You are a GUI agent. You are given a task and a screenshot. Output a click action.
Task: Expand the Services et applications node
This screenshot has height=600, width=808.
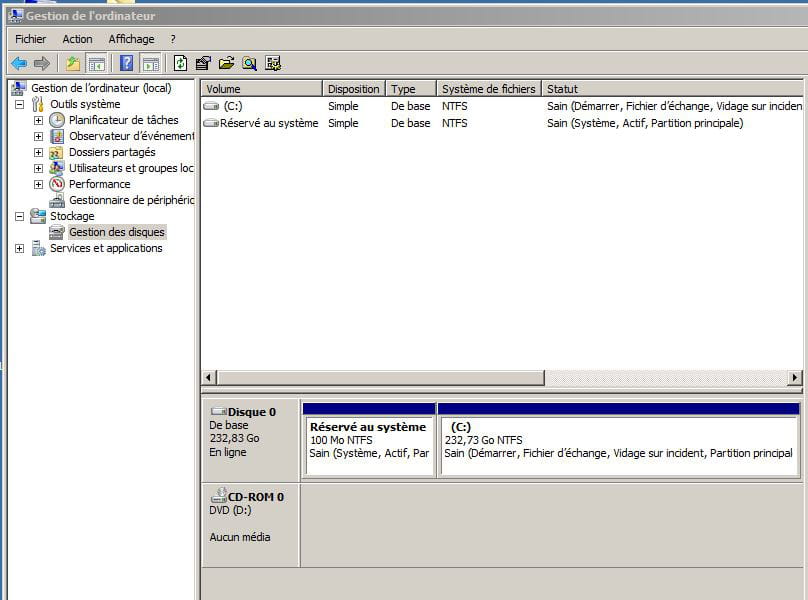[20, 248]
